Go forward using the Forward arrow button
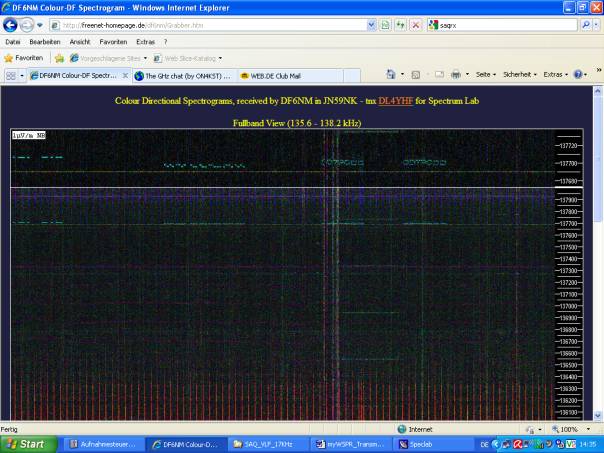 coord(27,25)
